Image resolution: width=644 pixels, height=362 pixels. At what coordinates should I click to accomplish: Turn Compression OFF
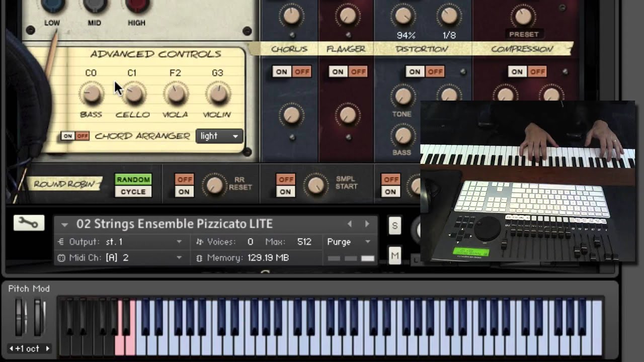coord(537,72)
